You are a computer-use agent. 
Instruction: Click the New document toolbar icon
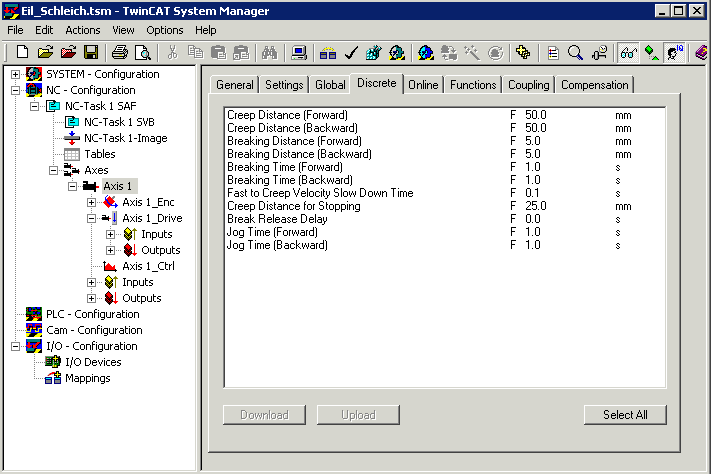click(22, 53)
